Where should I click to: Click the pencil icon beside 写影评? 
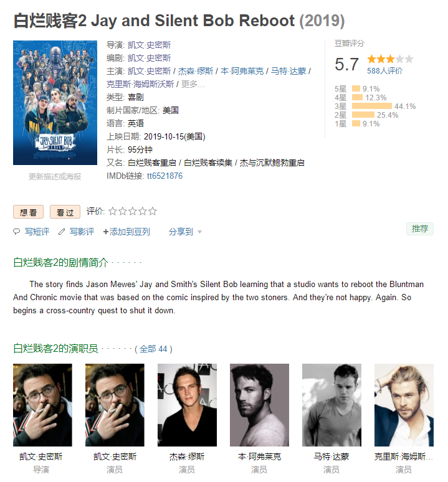pos(62,232)
